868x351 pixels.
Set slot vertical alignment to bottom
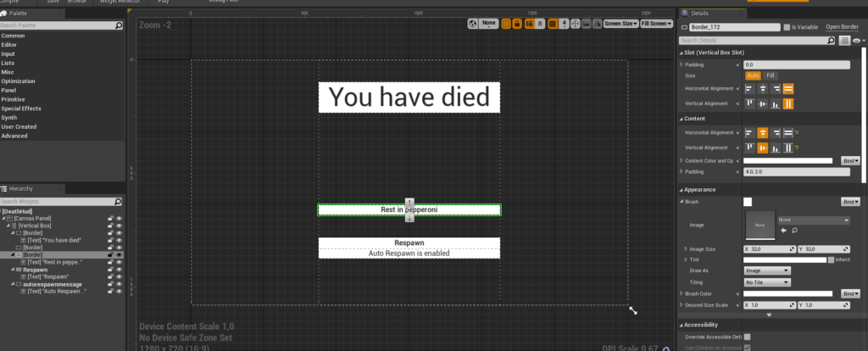click(x=776, y=103)
